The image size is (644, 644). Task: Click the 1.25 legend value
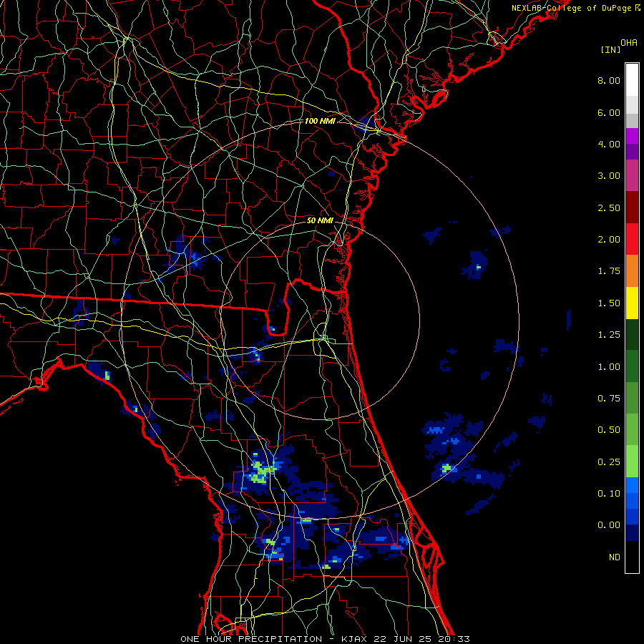pos(609,335)
